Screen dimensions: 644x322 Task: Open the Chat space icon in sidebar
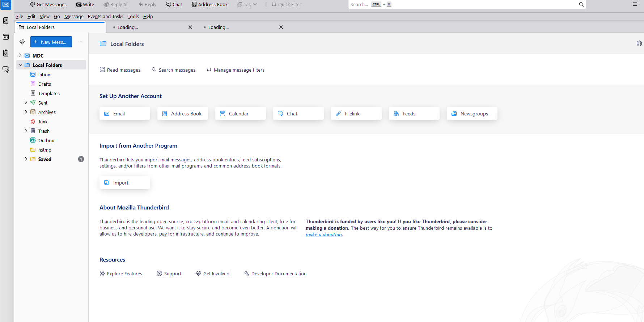[x=6, y=69]
